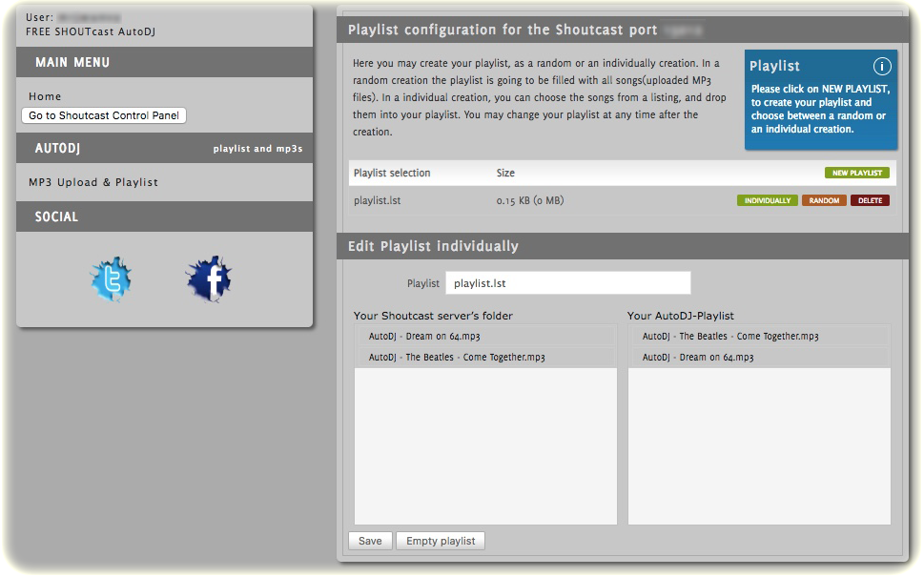Save the playlist
924x577 pixels.
pyautogui.click(x=370, y=541)
